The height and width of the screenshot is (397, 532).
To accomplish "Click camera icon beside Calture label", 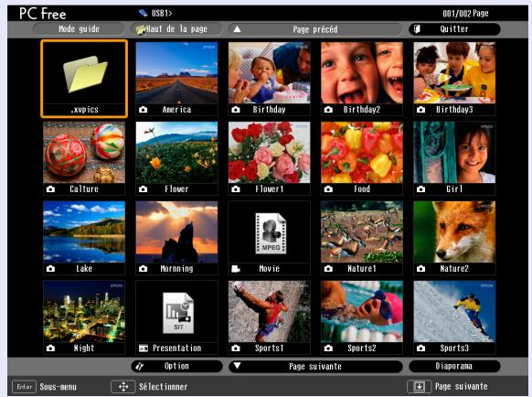I will point(50,189).
